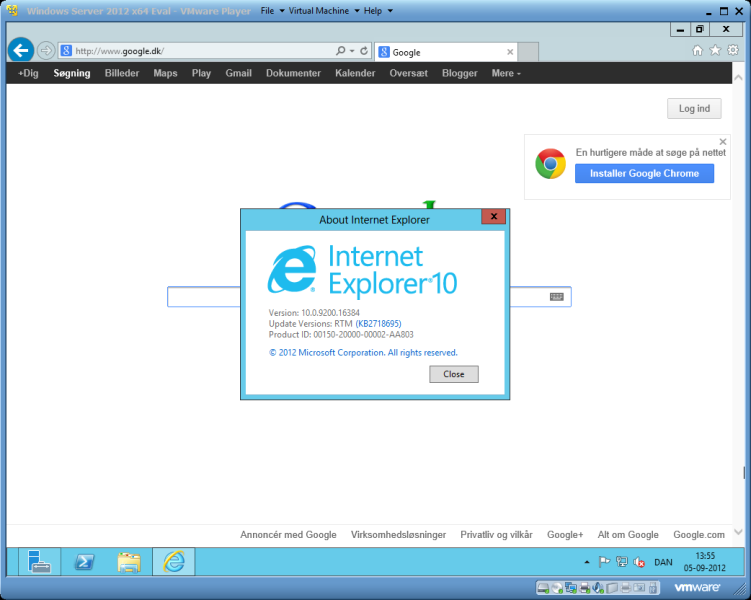Screen dimensions: 751x600
Task: Select Søgning in the Google bar
Action: [x=72, y=73]
